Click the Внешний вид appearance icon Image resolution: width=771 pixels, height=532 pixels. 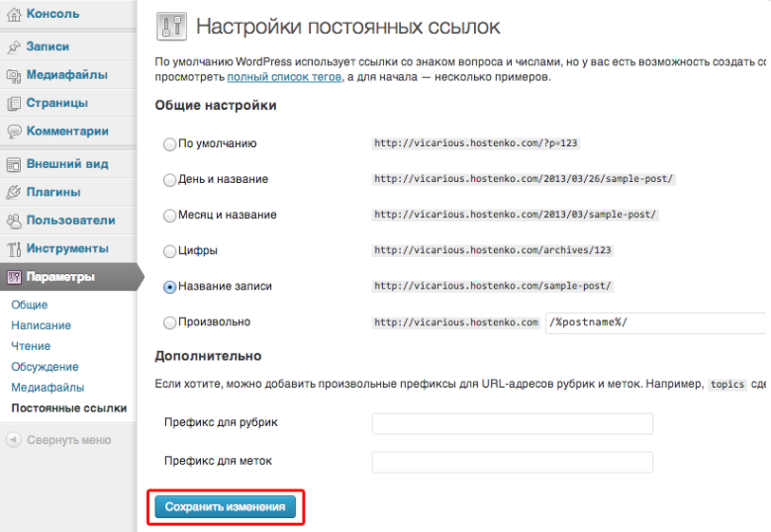pos(14,164)
